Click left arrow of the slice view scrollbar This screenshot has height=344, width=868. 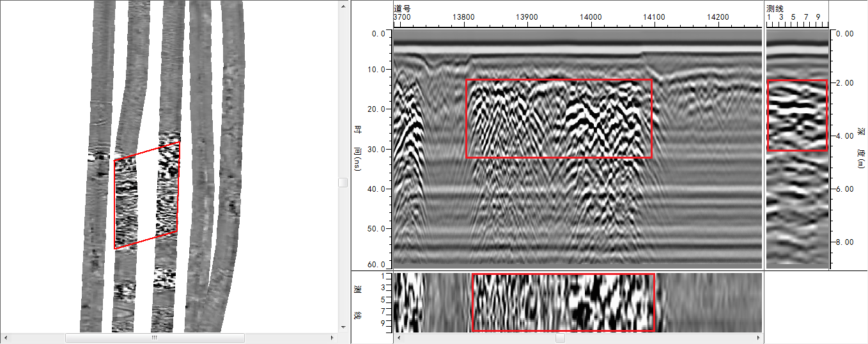coord(398,337)
